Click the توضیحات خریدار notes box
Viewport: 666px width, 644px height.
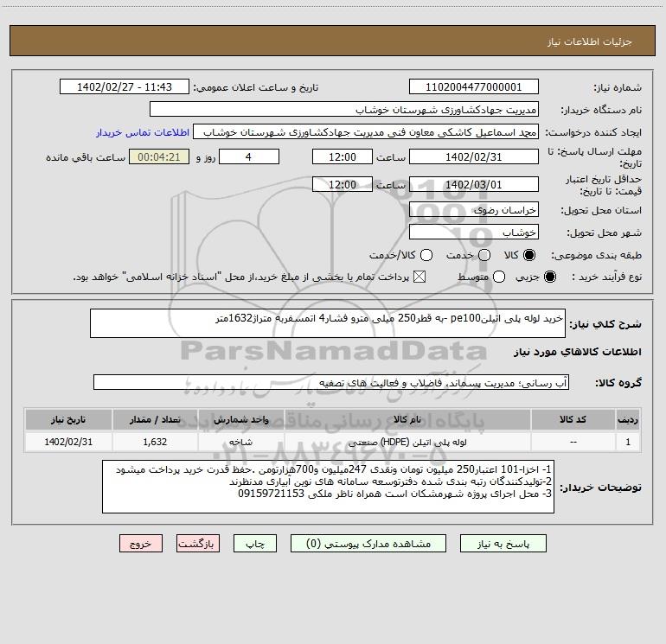click(328, 487)
